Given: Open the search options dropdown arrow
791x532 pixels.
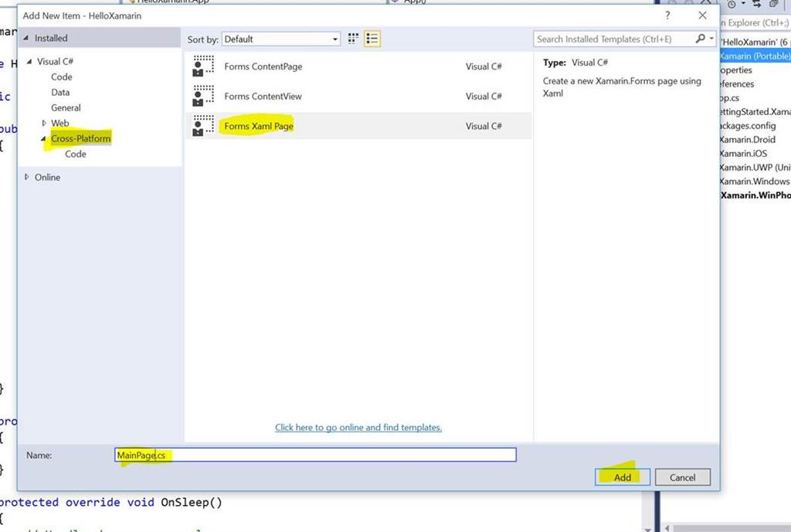Looking at the screenshot, I should 711,39.
